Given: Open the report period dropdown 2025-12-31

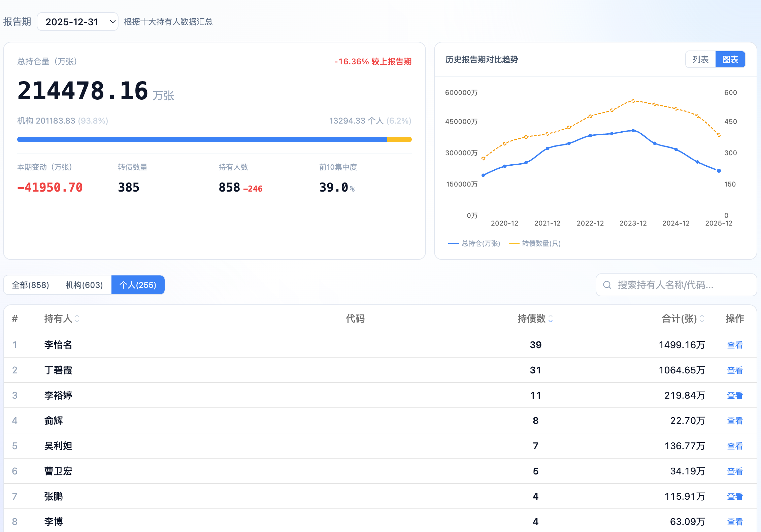Looking at the screenshot, I should 77,22.
